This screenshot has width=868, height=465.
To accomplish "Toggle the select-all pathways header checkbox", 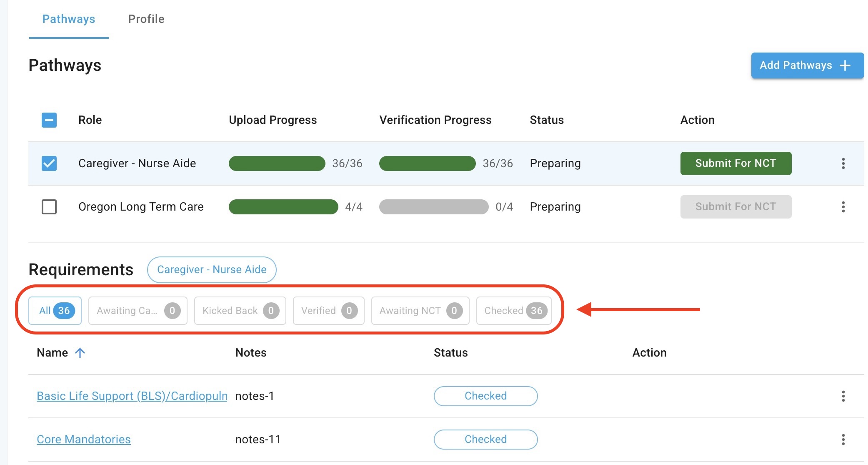I will [49, 120].
